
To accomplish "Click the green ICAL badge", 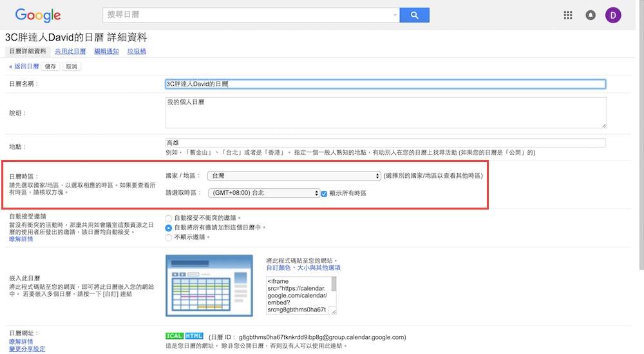I will tap(175, 336).
